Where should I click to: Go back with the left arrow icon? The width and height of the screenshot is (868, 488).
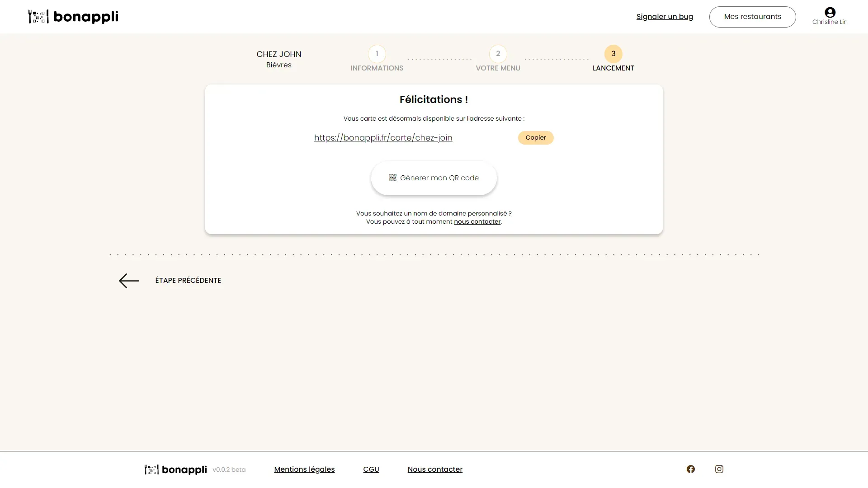click(x=129, y=281)
